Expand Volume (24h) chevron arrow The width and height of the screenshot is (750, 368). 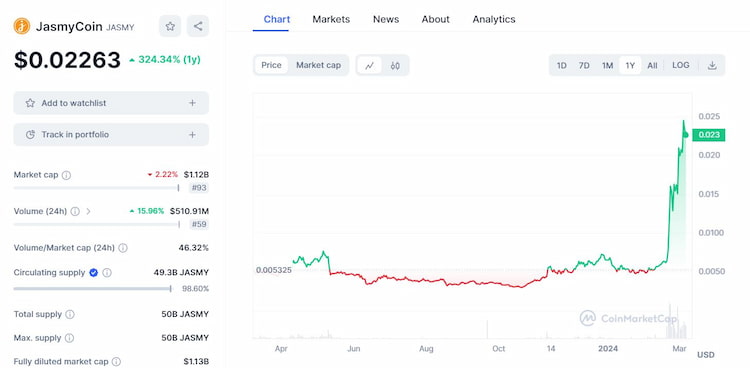pyautogui.click(x=88, y=211)
